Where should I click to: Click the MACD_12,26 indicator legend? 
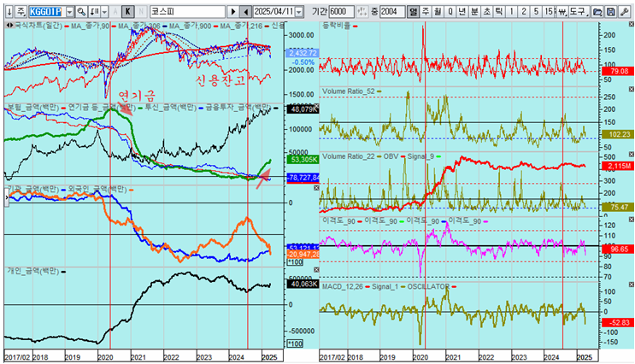[342, 286]
